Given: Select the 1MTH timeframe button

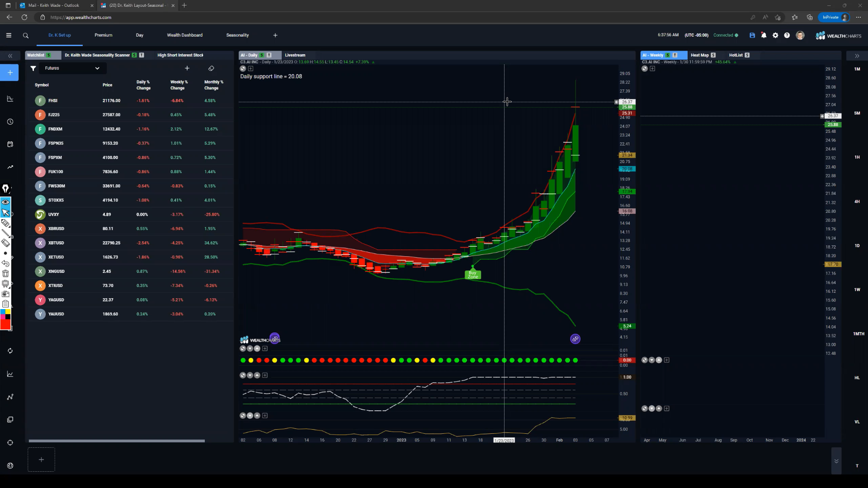Looking at the screenshot, I should (x=859, y=334).
